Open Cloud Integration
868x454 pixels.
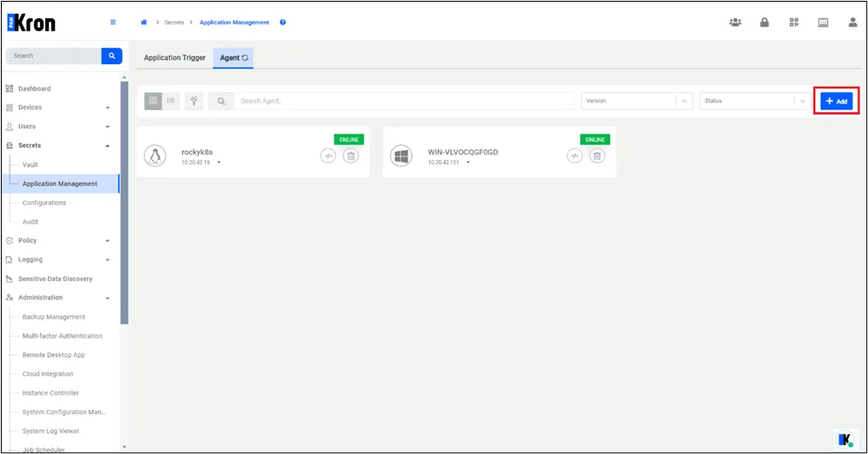[x=48, y=374]
